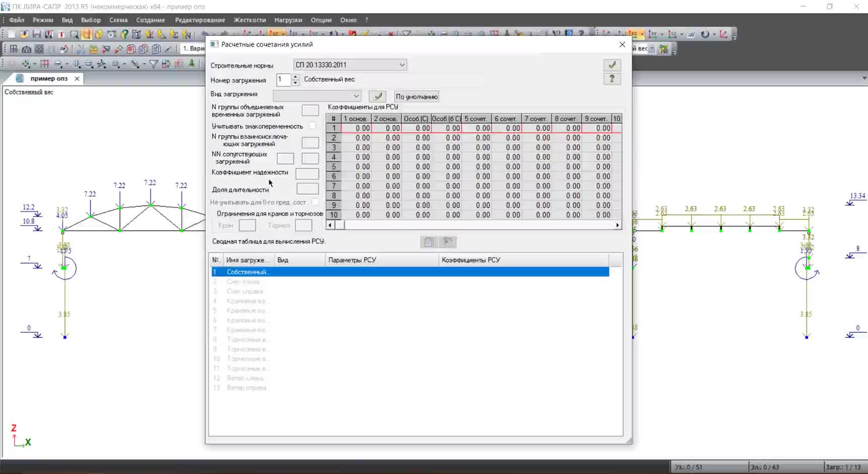
Task: Click the '5 сочет.' column header
Action: pos(476,118)
